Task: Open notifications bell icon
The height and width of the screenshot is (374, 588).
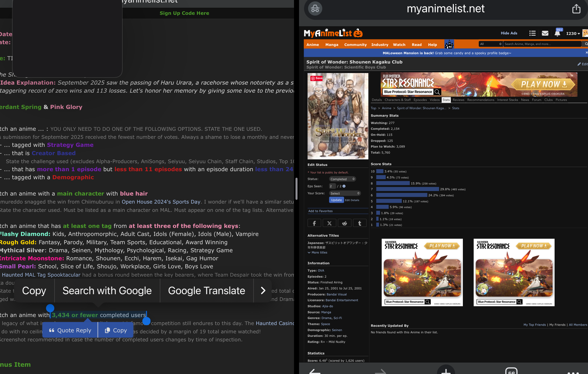Action: [557, 33]
